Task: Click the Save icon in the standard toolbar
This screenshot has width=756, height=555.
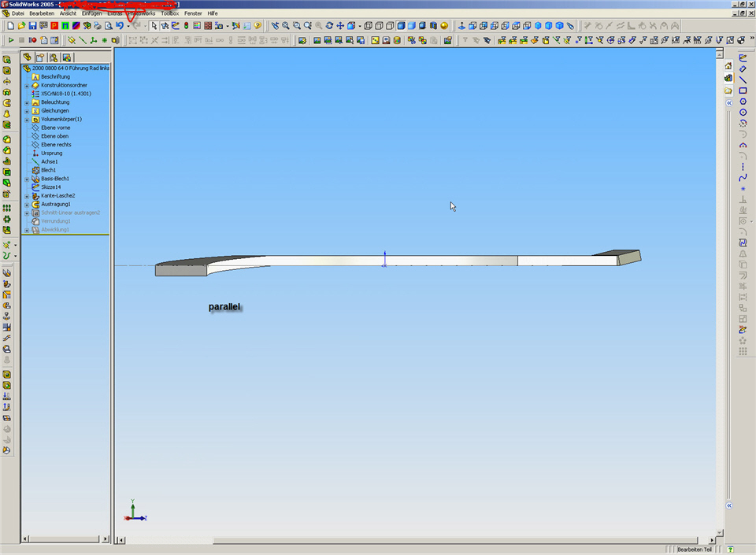Action: coord(32,26)
